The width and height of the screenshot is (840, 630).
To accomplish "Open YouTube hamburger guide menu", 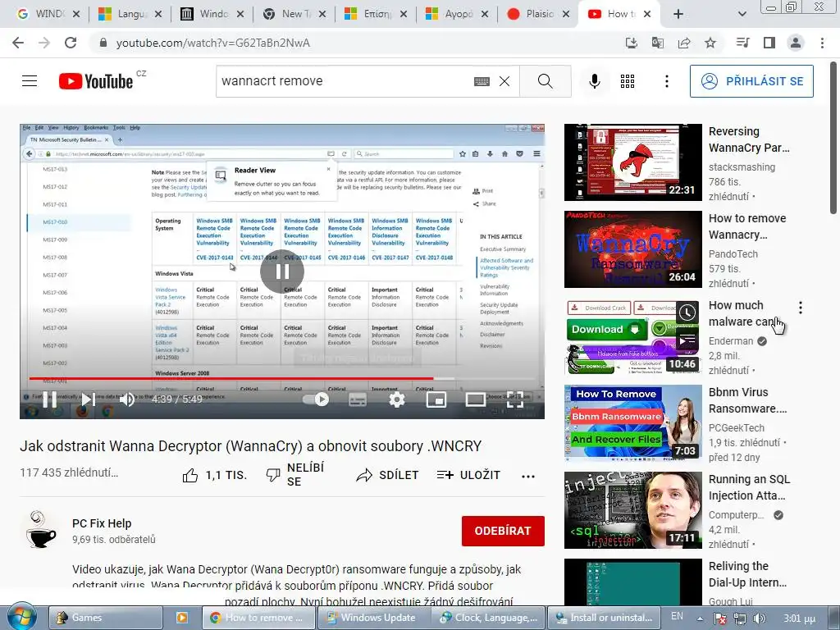I will [30, 81].
